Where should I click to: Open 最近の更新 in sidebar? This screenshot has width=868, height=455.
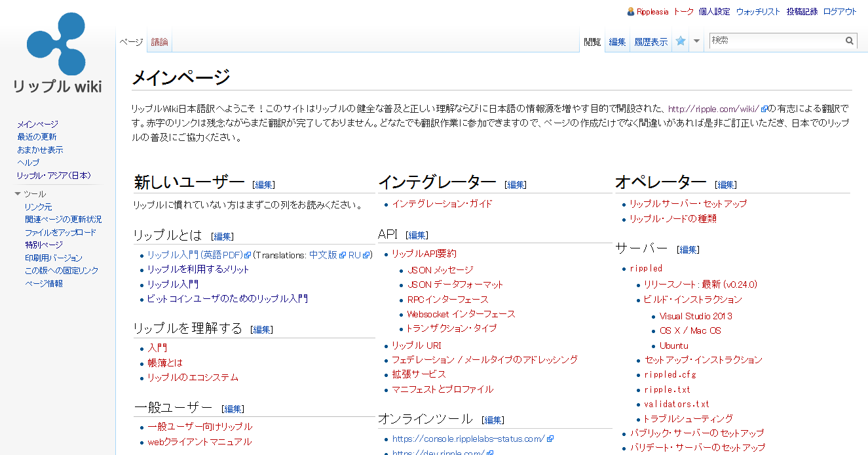coord(37,137)
